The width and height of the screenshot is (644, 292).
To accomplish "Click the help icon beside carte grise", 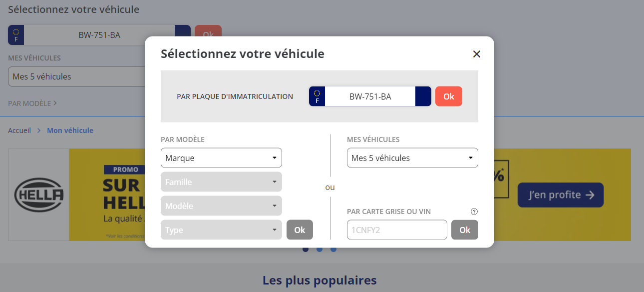I will point(474,211).
